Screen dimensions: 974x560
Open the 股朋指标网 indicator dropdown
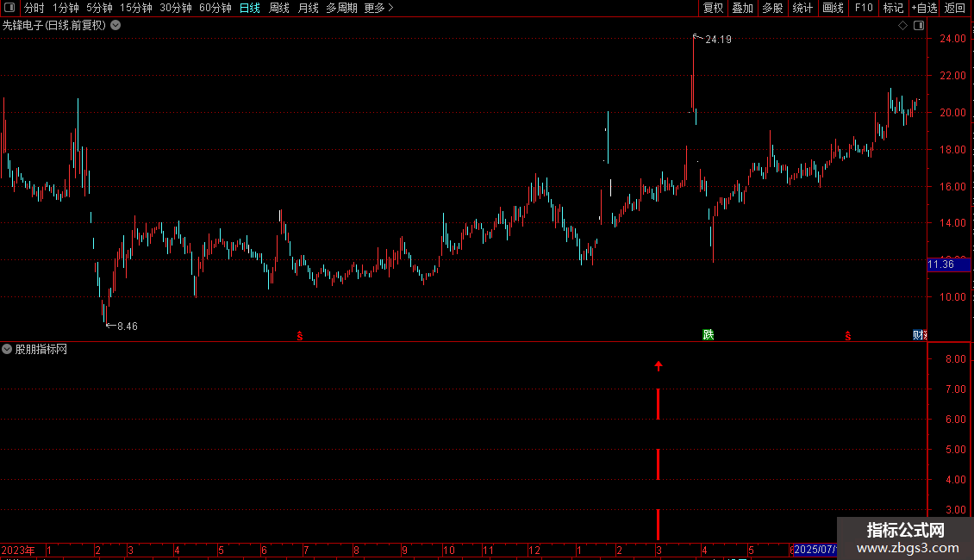coord(7,350)
